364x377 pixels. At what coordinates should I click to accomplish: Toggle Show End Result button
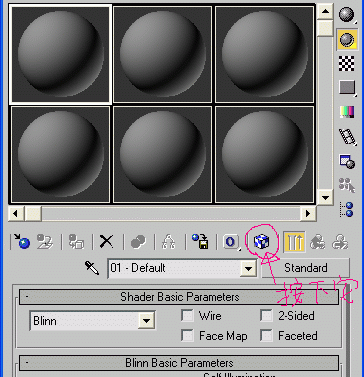[294, 241]
